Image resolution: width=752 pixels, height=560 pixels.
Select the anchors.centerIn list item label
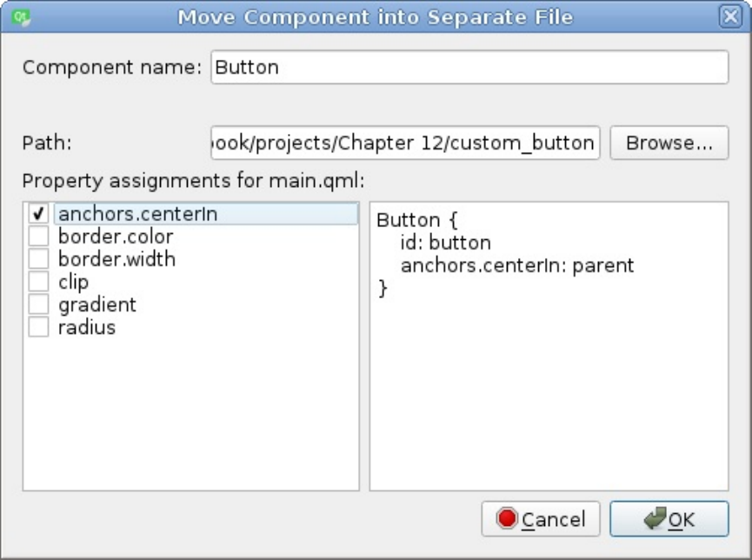tap(137, 214)
